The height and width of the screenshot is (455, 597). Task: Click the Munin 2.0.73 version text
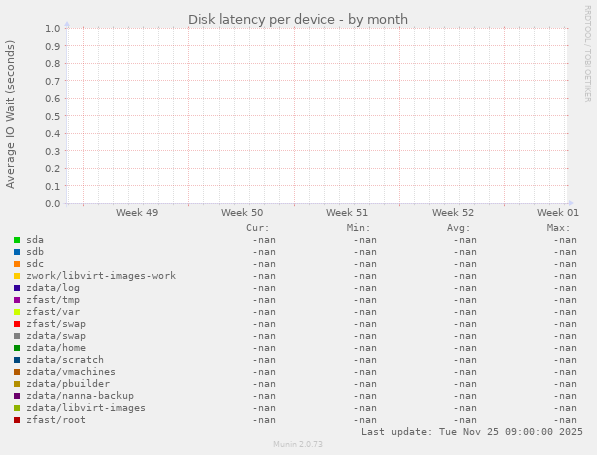tap(298, 444)
